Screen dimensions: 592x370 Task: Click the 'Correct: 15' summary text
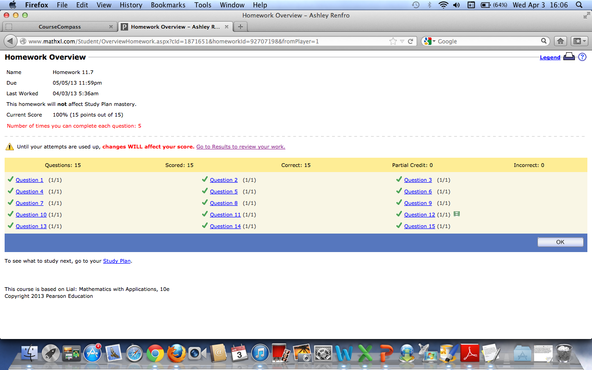pyautogui.click(x=296, y=165)
